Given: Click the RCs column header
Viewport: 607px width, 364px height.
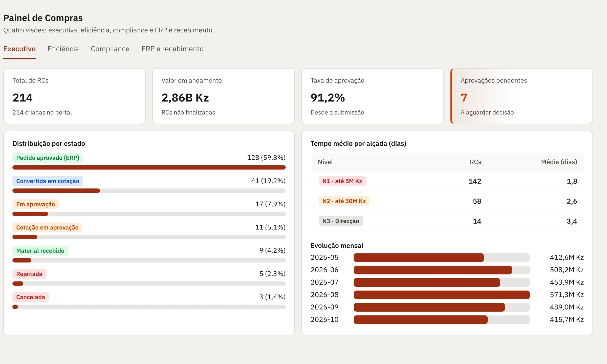Looking at the screenshot, I should click(x=475, y=162).
